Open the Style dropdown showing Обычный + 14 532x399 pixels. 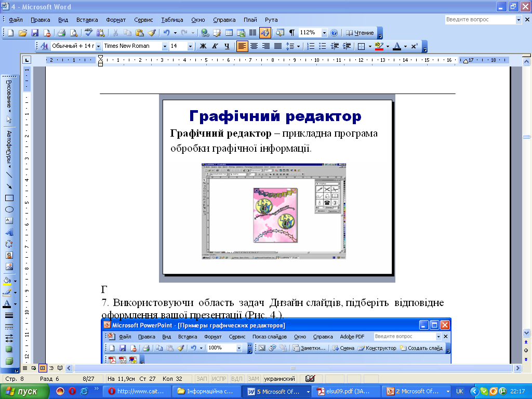tap(98, 46)
